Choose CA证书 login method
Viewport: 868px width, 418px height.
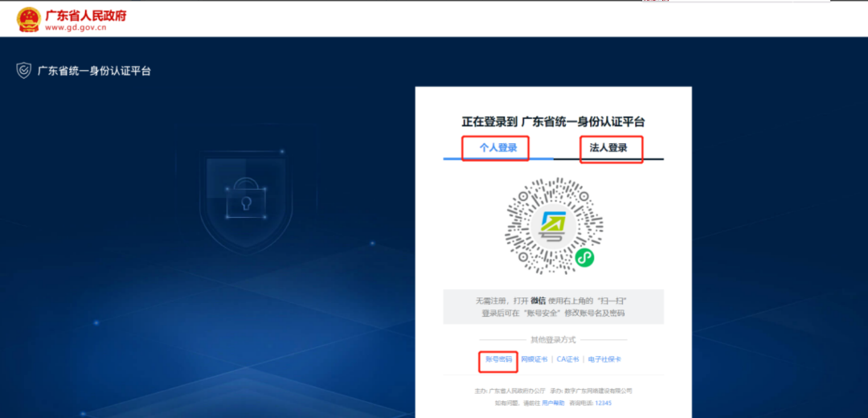(568, 359)
